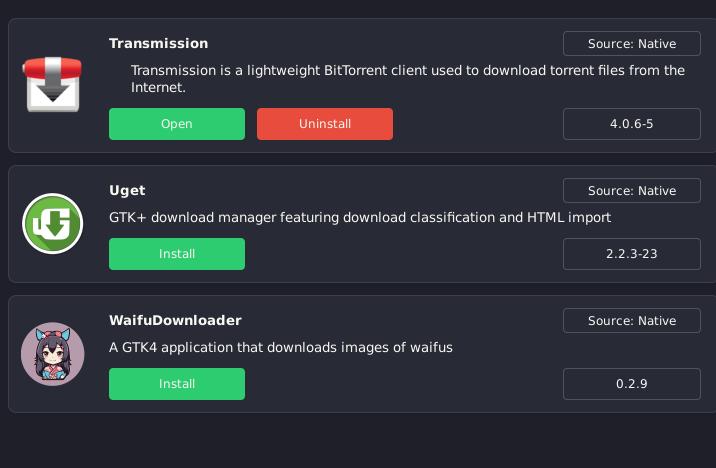716x468 pixels.
Task: Install the Uget download manager
Action: (176, 254)
